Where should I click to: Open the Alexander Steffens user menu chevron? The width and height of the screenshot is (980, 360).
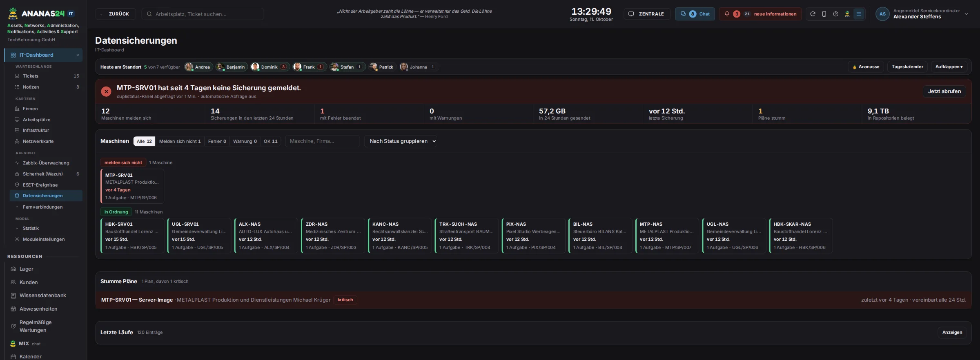coord(966,14)
